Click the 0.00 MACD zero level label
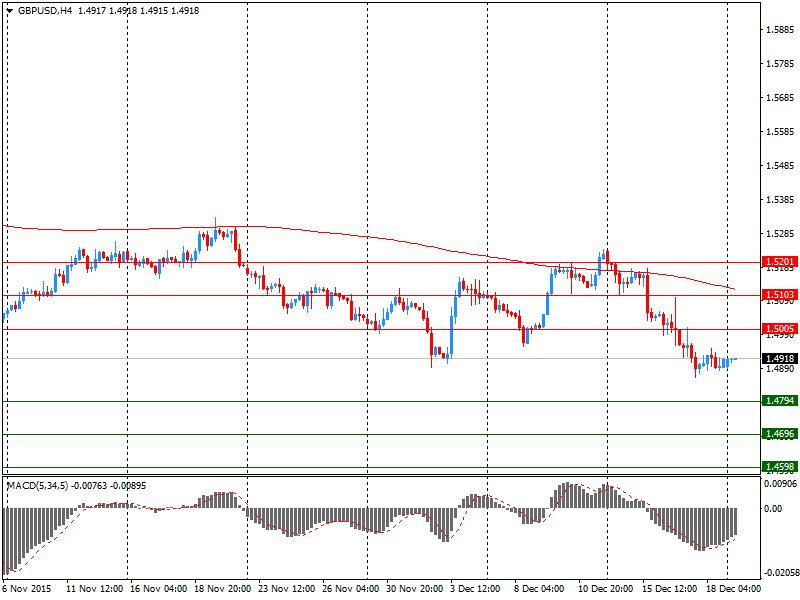This screenshot has height=600, width=800. 773,509
